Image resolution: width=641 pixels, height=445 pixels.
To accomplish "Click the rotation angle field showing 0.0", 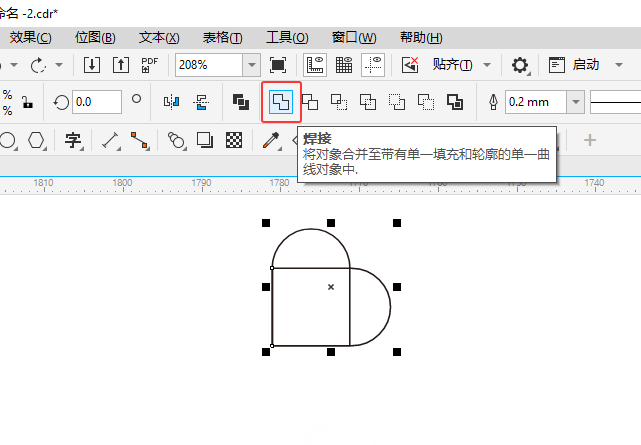I will coord(97,102).
